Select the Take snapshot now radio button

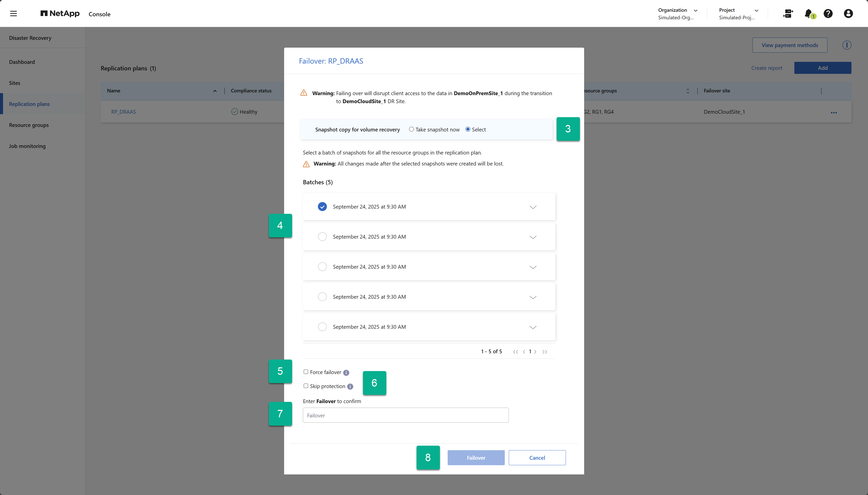(411, 129)
